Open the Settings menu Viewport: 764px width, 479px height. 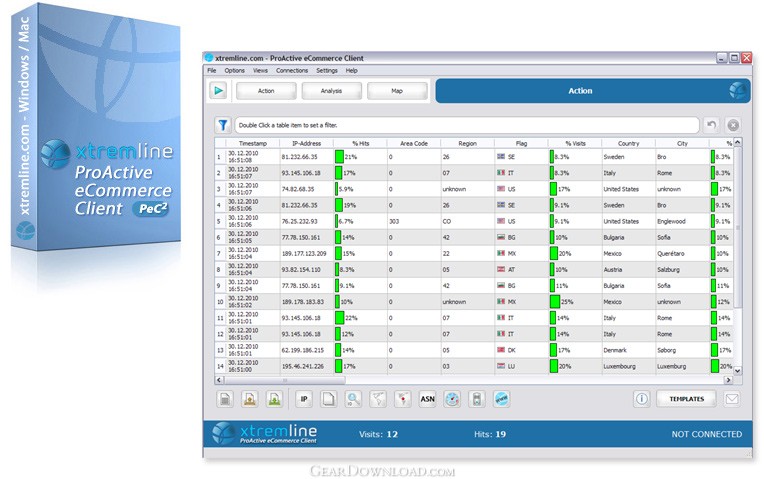(x=326, y=71)
